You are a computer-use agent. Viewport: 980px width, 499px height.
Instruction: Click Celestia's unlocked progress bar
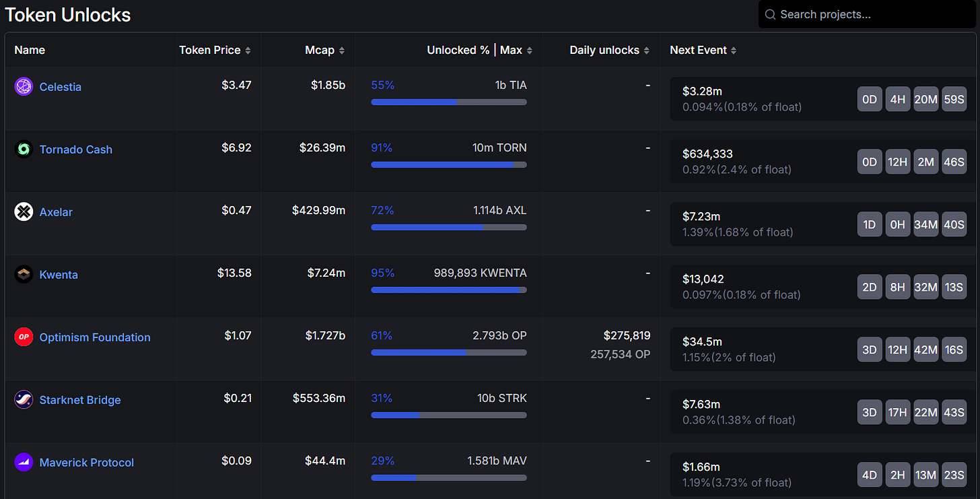tap(449, 102)
